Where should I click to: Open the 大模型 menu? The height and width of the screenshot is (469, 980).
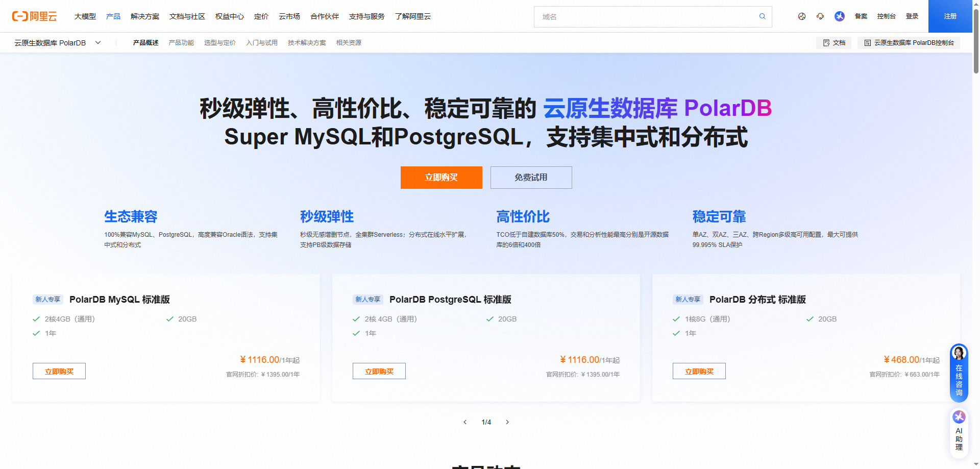(85, 16)
